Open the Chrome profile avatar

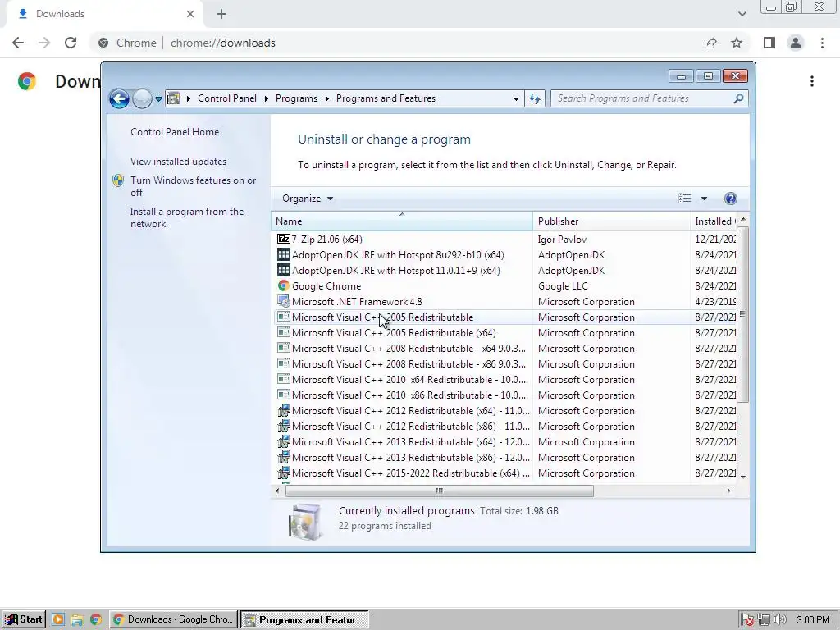pos(796,43)
